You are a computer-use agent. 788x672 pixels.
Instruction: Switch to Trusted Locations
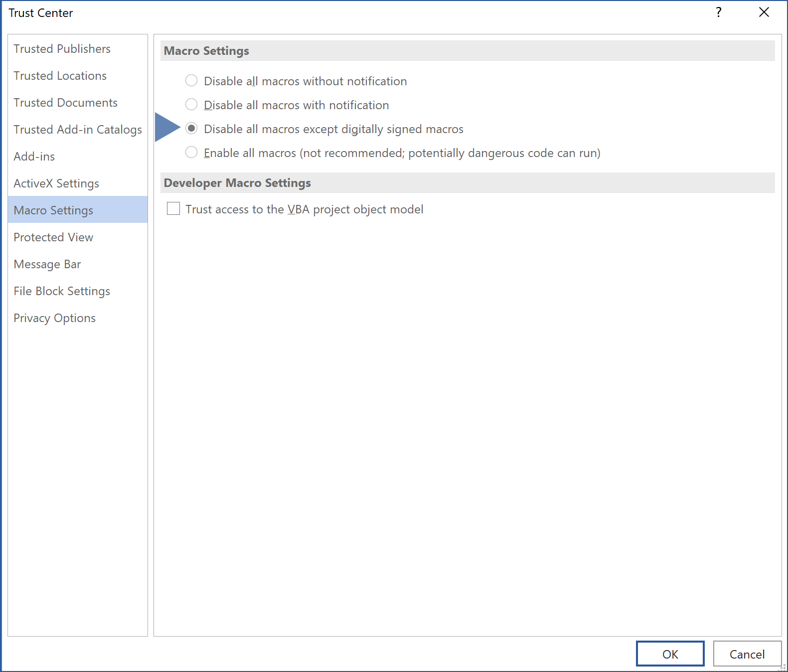[60, 76]
